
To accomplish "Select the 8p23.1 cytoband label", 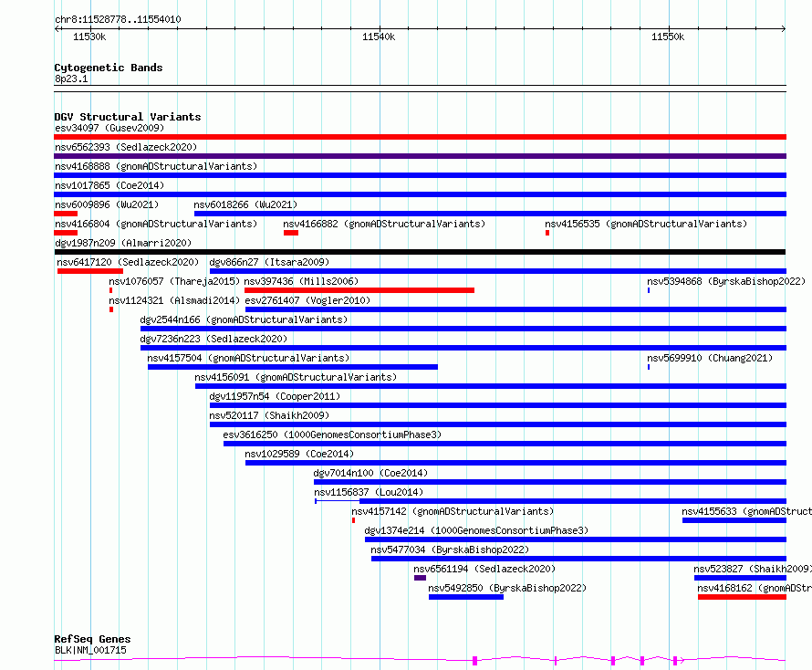I will tap(71, 79).
